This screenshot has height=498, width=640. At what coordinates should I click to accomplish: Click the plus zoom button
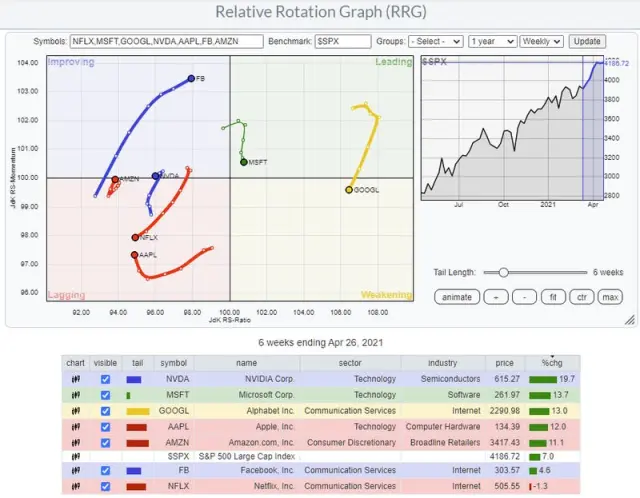[x=496, y=297]
